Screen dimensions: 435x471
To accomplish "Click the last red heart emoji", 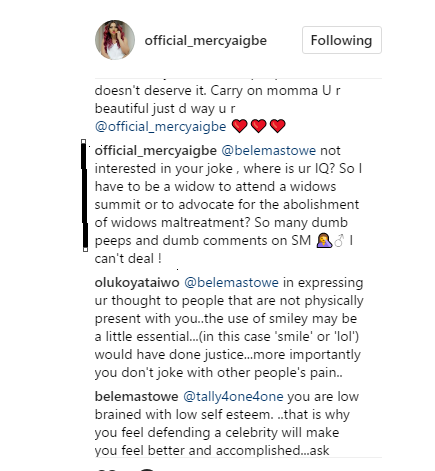I will [x=277, y=126].
